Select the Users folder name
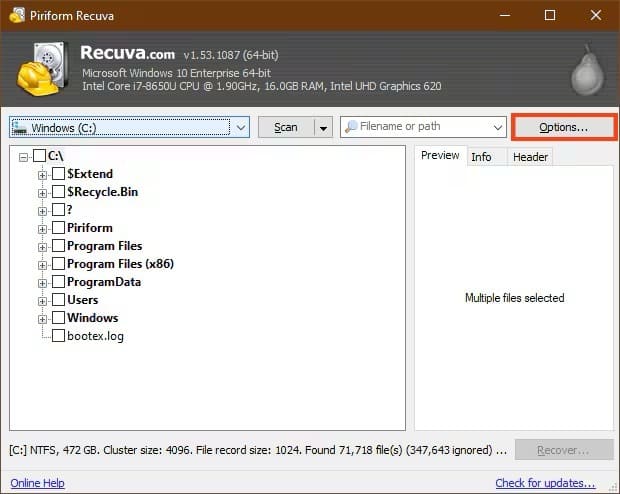Image resolution: width=620 pixels, height=494 pixels. [x=83, y=300]
